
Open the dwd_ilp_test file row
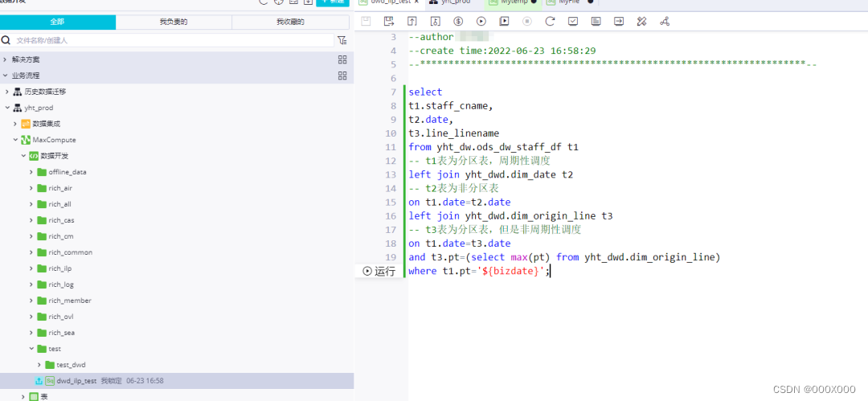[177, 381]
